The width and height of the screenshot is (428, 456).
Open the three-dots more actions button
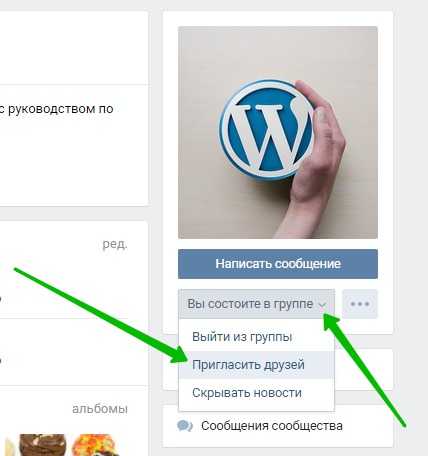(360, 304)
